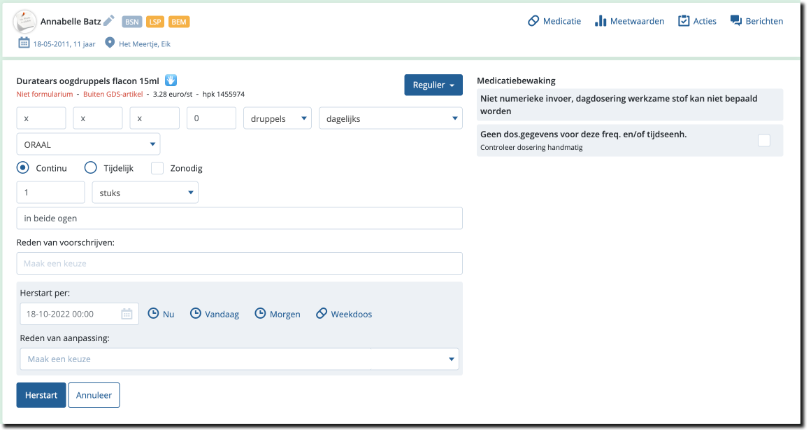Image resolution: width=807 pixels, height=430 pixels.
Task: Expand the Regulier dropdown button
Action: tap(433, 86)
